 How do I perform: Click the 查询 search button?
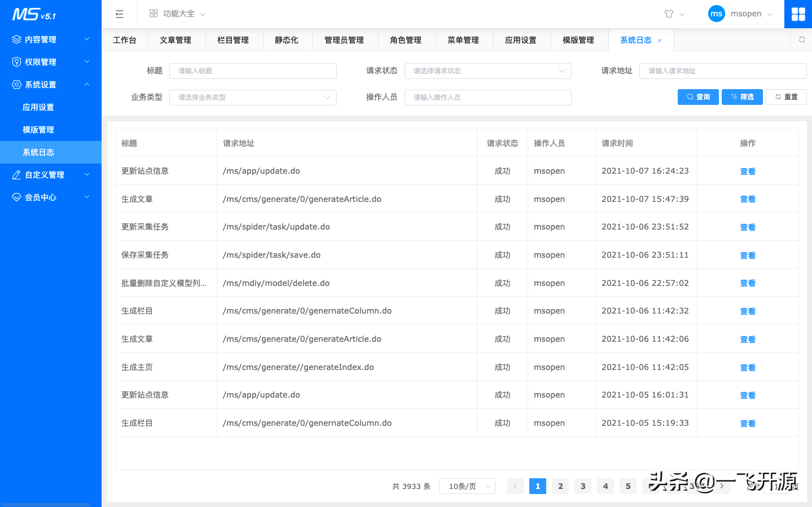pos(697,96)
